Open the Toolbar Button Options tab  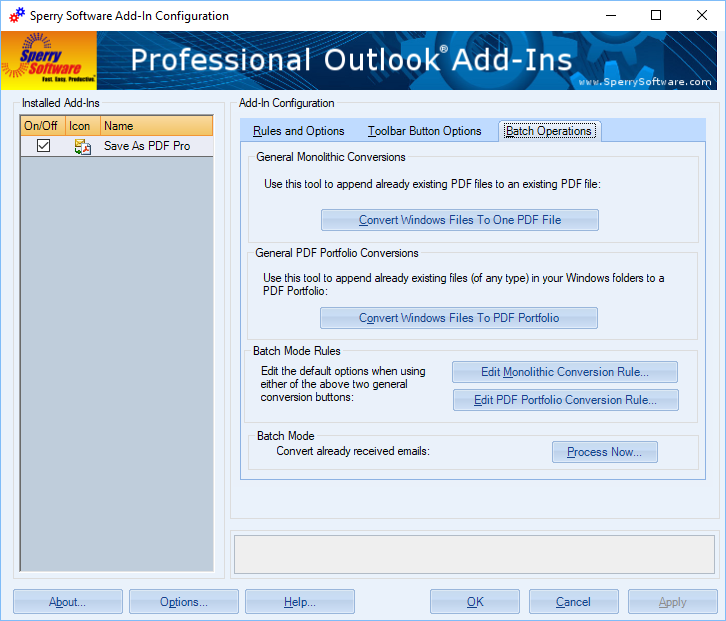coord(425,131)
